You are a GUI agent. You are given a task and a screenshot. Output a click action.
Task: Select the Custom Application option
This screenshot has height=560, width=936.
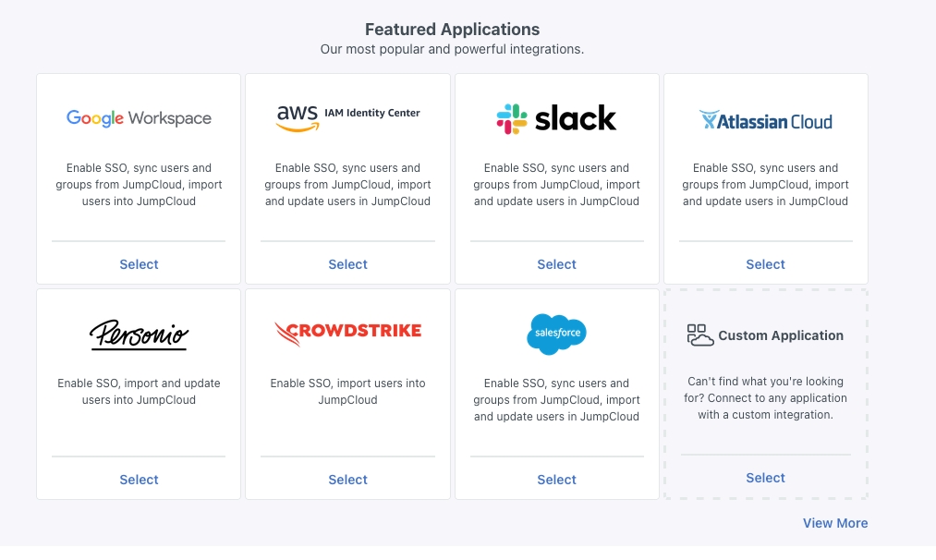(765, 478)
